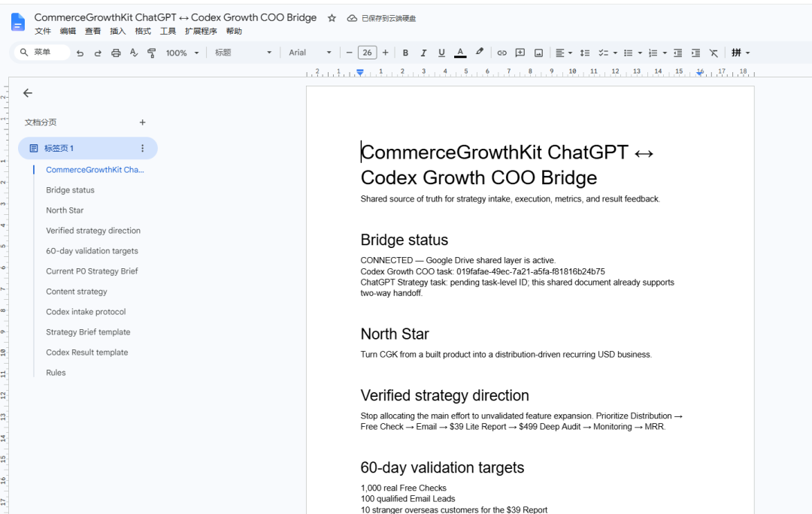Image resolution: width=812 pixels, height=514 pixels.
Task: Toggle italic formatting
Action: point(423,53)
